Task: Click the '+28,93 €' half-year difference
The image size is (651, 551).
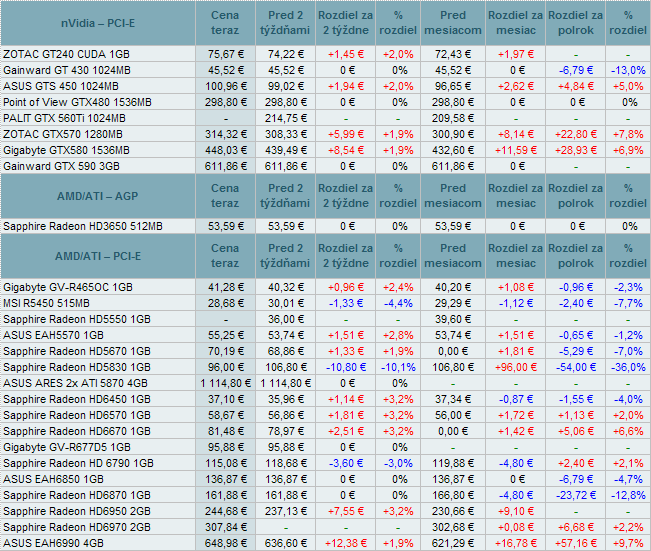Action: pyautogui.click(x=576, y=150)
